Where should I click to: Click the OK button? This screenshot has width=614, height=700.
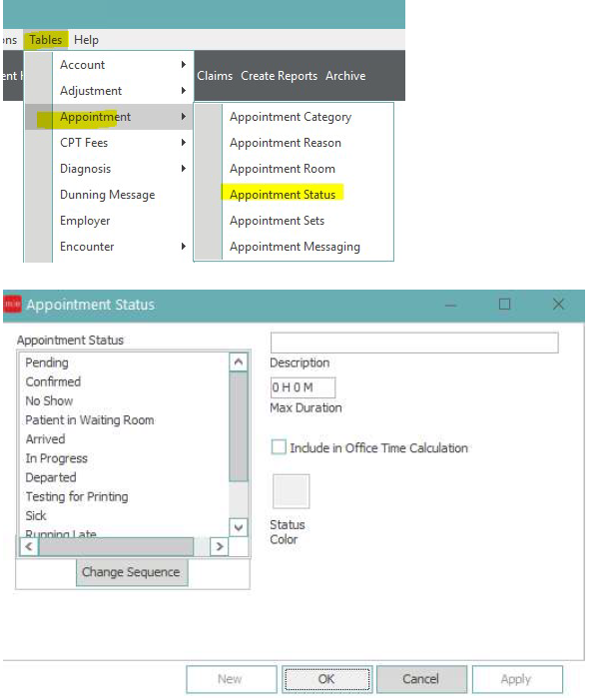click(326, 679)
